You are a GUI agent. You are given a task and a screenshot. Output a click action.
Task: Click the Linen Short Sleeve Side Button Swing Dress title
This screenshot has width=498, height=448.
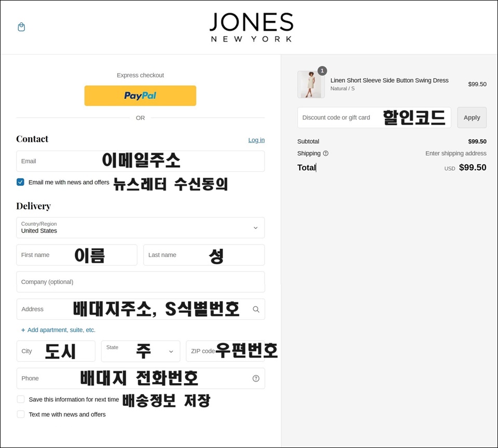tap(390, 80)
